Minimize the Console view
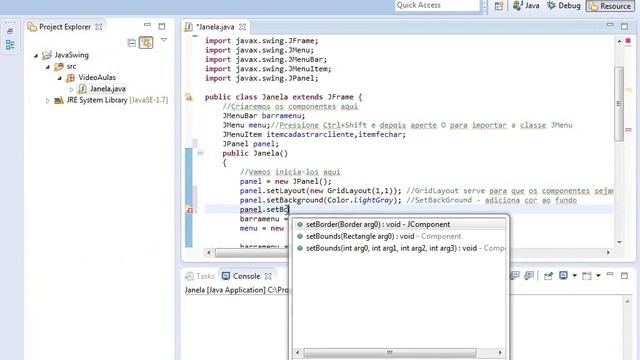Image resolution: width=640 pixels, height=360 pixels. (610, 274)
